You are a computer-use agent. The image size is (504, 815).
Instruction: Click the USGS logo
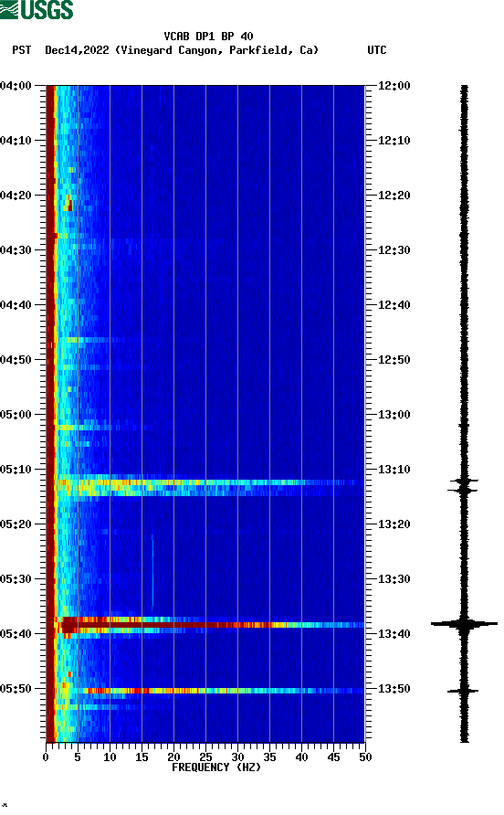(x=37, y=9)
